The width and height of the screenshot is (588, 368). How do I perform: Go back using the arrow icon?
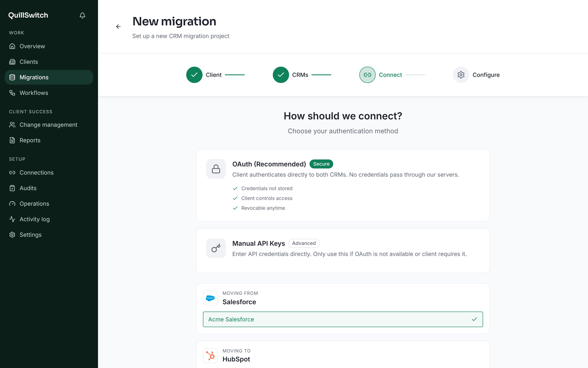118,27
